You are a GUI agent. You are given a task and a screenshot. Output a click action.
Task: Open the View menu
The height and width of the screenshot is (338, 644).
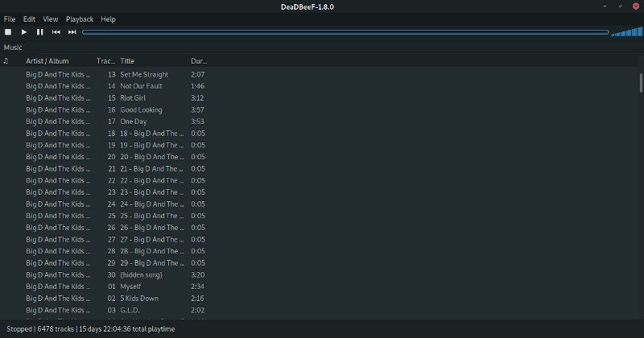click(x=51, y=19)
